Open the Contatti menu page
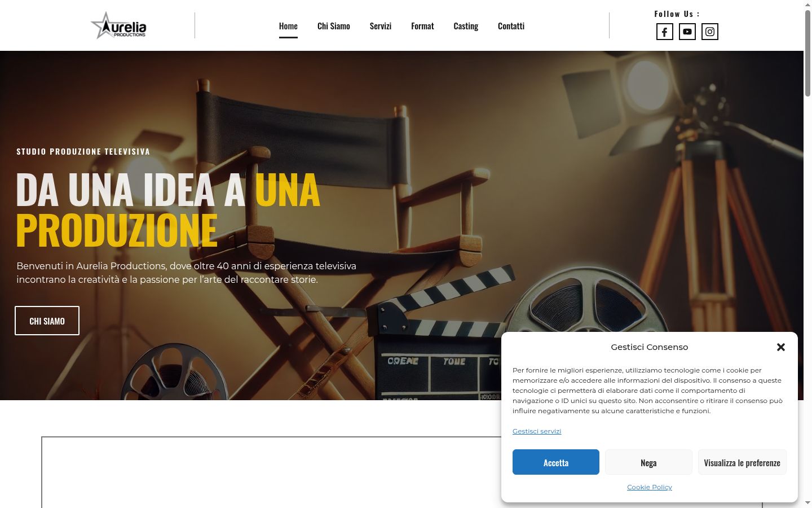 click(511, 26)
